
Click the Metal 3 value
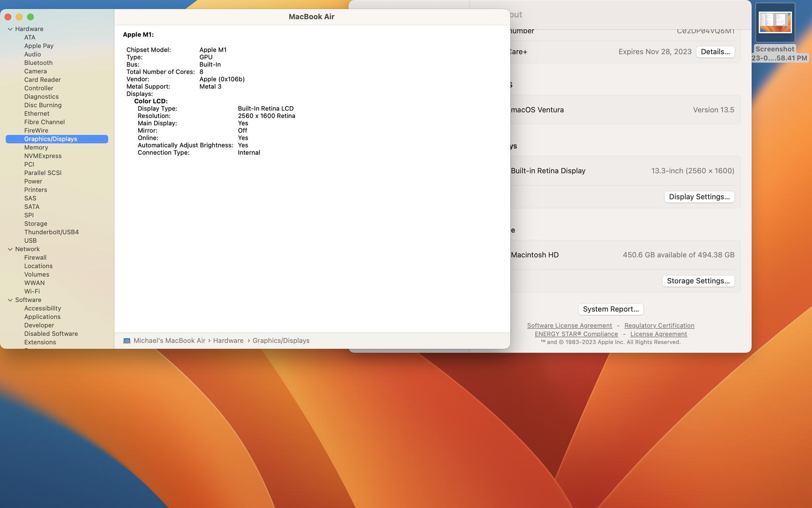pos(210,87)
